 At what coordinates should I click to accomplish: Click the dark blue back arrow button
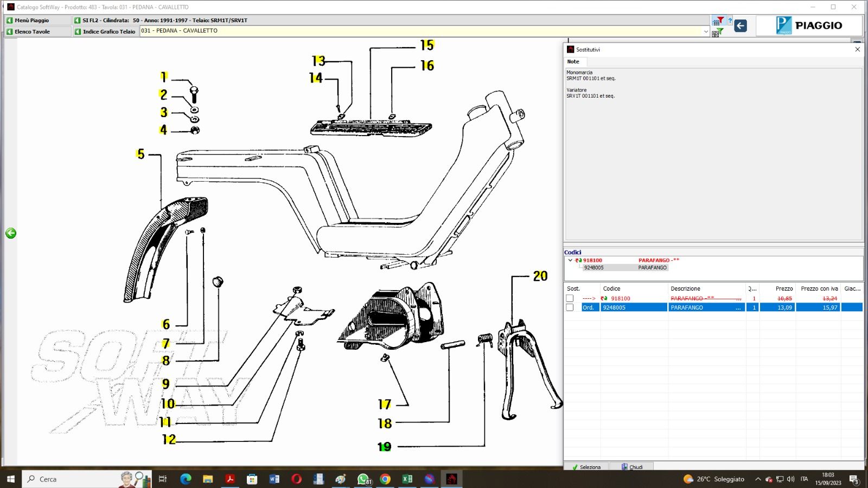point(741,25)
